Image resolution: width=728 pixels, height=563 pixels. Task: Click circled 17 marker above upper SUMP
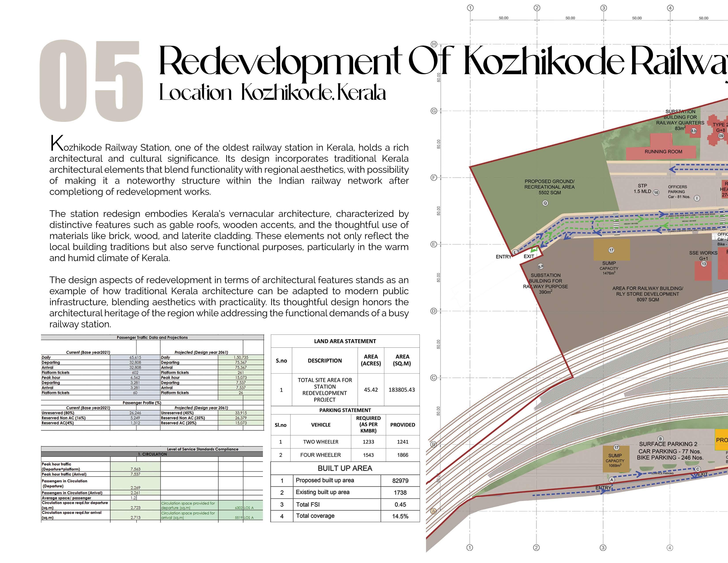pyautogui.click(x=611, y=250)
